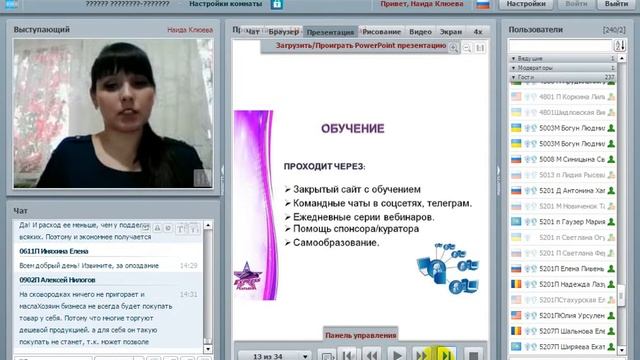The height and width of the screenshot is (360, 640).
Task: Click flag icon next to 5201П Надежда
Action: pos(516,284)
